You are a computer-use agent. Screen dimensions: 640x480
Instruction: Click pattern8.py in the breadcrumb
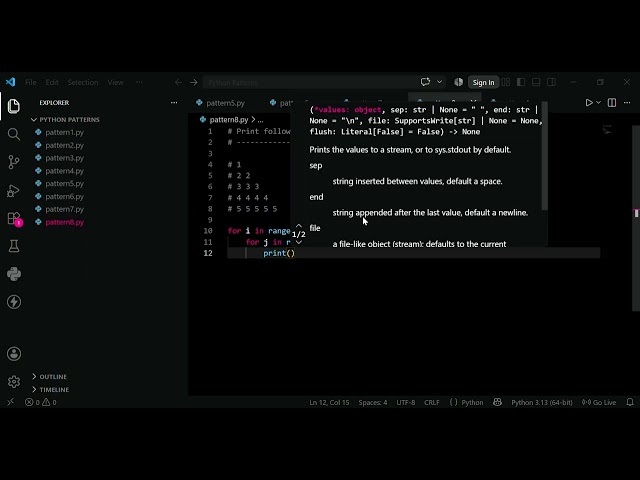(x=229, y=120)
